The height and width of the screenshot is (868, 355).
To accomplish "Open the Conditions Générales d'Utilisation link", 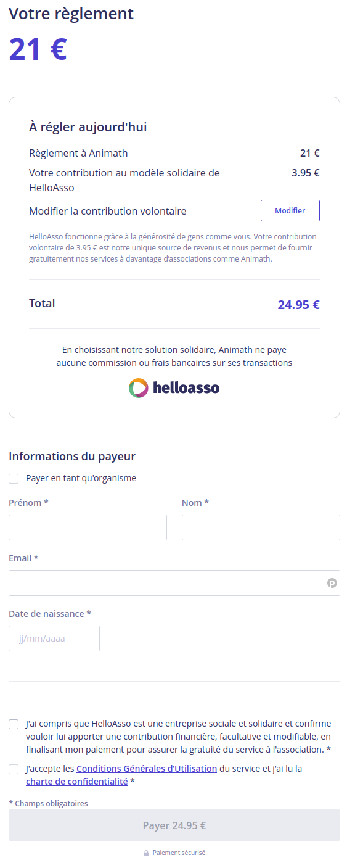I will (147, 768).
